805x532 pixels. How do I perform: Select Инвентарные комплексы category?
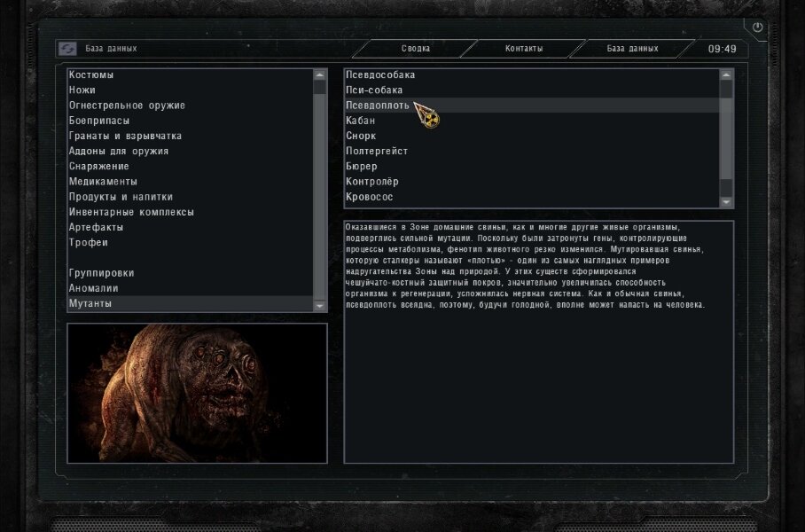pyautogui.click(x=190, y=212)
